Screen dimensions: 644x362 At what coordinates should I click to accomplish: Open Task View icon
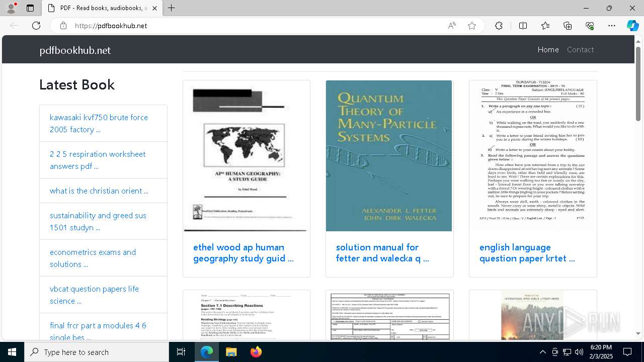point(181,352)
